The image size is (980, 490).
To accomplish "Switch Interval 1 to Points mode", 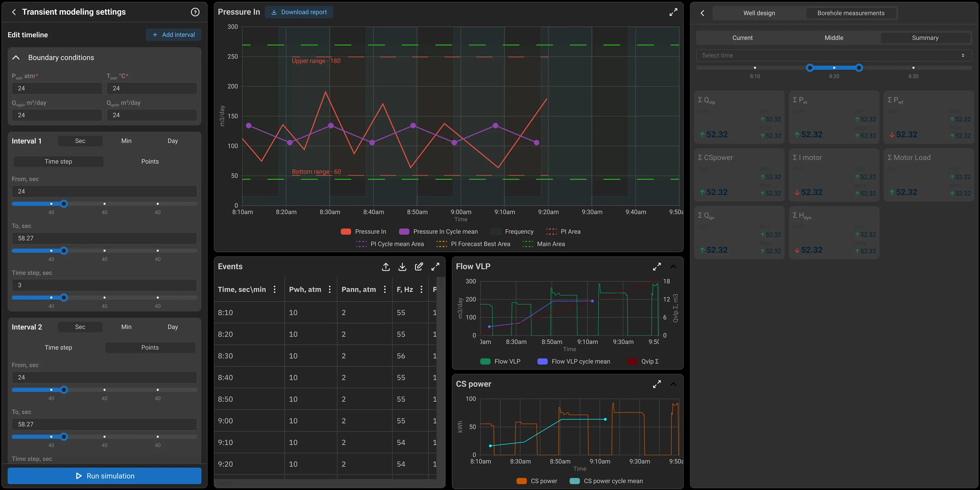I will pyautogui.click(x=150, y=161).
